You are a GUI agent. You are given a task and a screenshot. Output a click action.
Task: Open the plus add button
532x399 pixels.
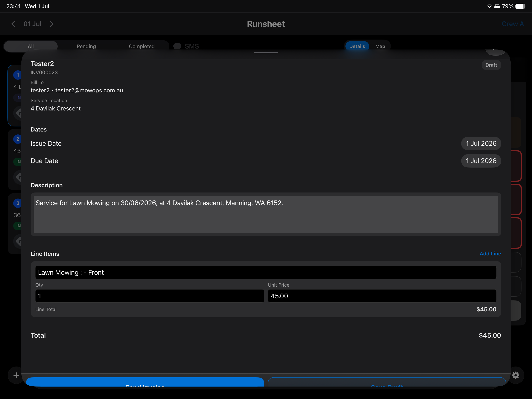(x=16, y=375)
